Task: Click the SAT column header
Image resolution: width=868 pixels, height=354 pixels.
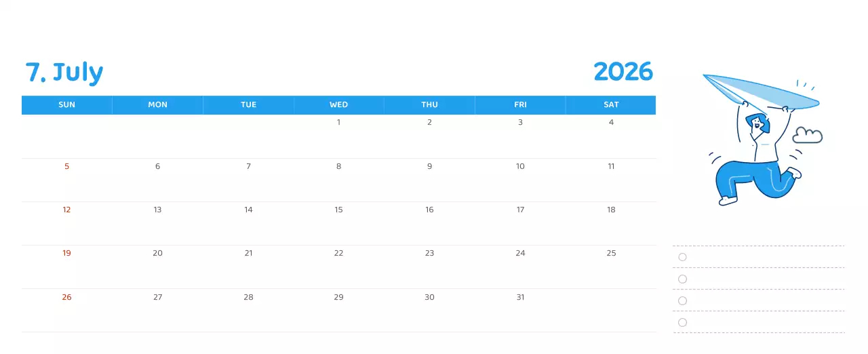Action: tap(611, 104)
